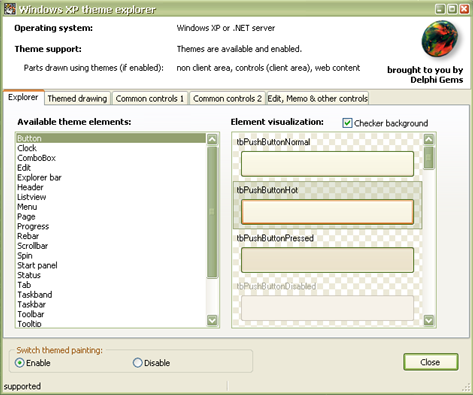Click theme elements list scroll up arrow
The height and width of the screenshot is (395, 473).
(212, 139)
